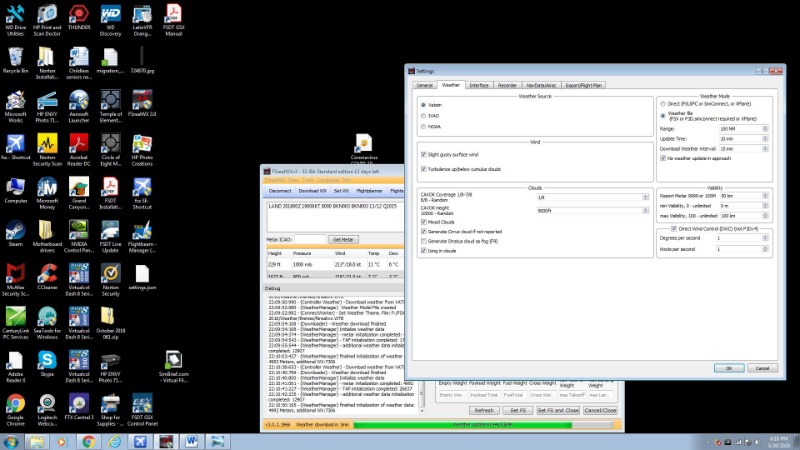800x450 pixels.
Task: Select the FSrealWX 3.0 desktop shortcut
Action: 142,104
